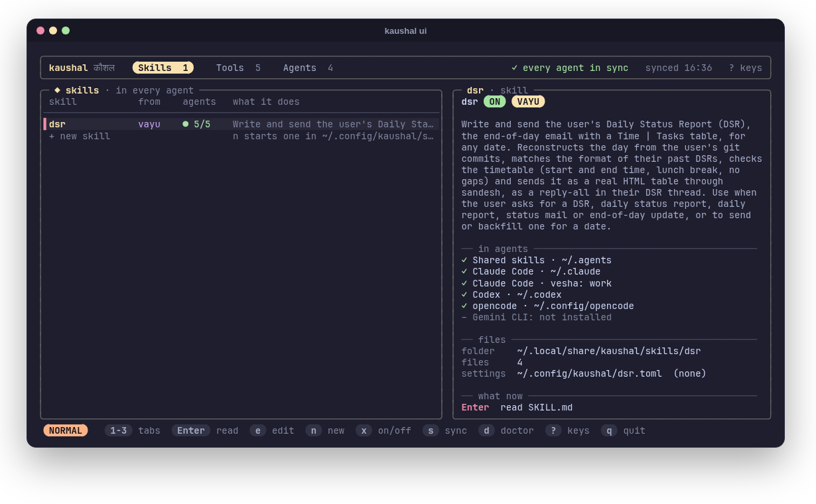
Task: Close the kaushal ui window
Action: 40,31
